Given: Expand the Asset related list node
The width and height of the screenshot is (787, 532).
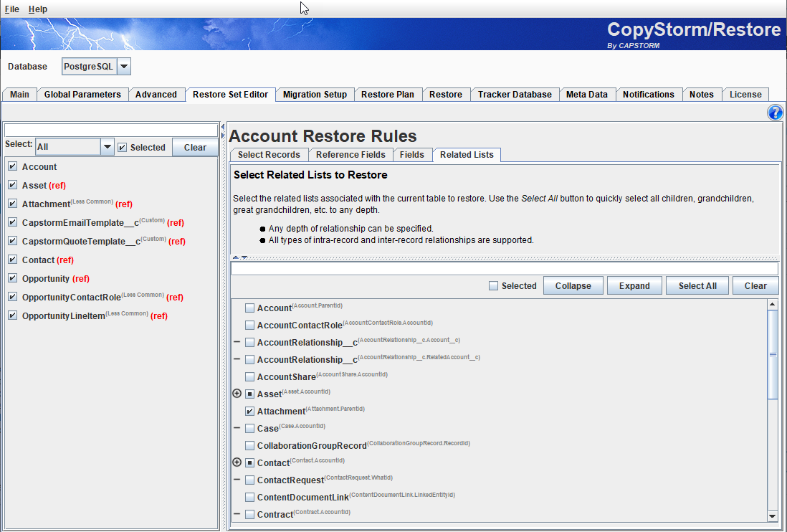Looking at the screenshot, I should [237, 394].
